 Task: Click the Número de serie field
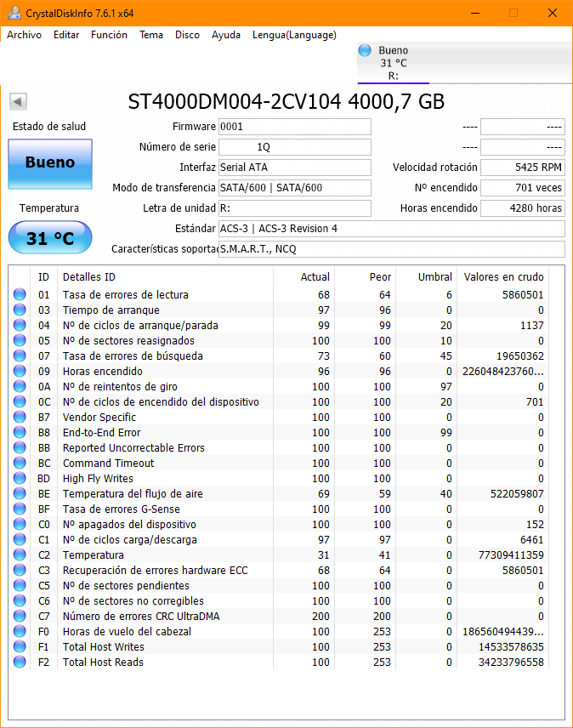[295, 147]
